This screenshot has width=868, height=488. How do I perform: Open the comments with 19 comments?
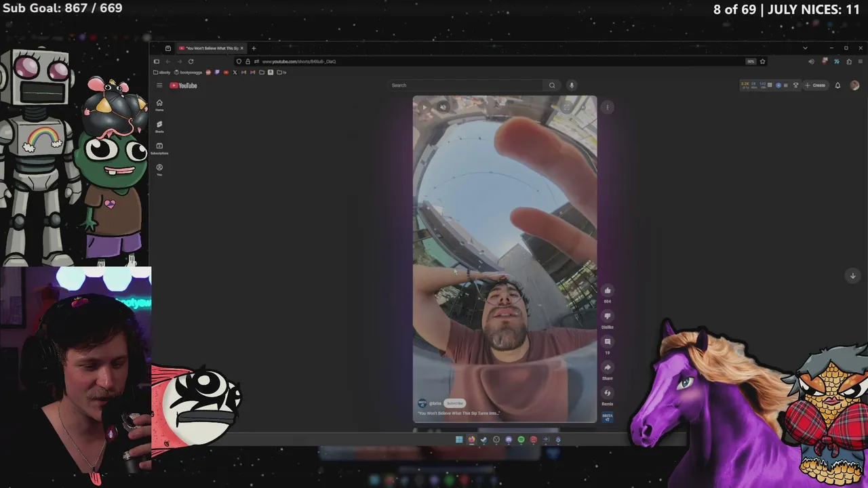coord(608,343)
